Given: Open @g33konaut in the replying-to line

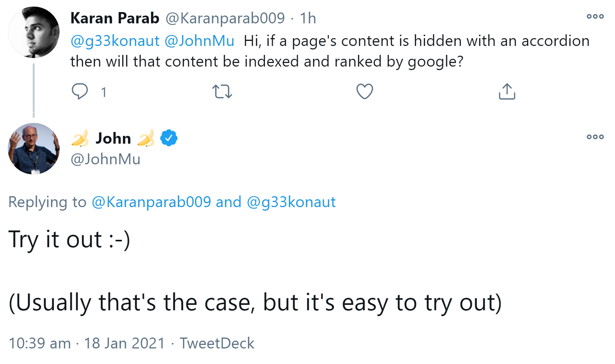Looking at the screenshot, I should click(291, 202).
